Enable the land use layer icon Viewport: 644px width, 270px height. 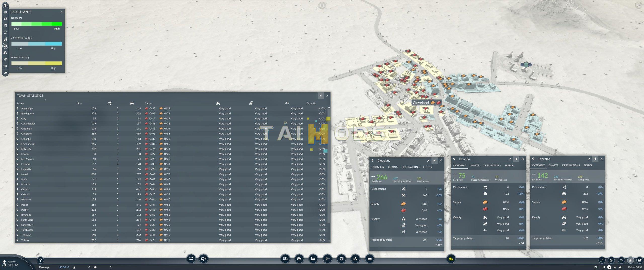coord(5,25)
